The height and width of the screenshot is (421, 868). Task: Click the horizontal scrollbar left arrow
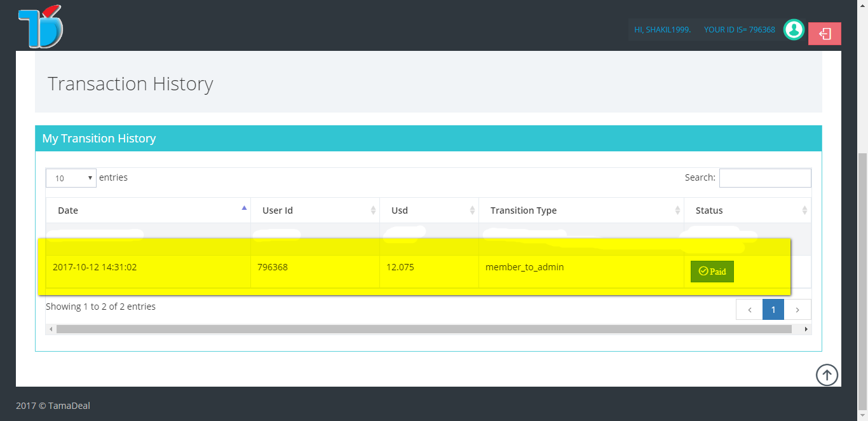click(51, 329)
